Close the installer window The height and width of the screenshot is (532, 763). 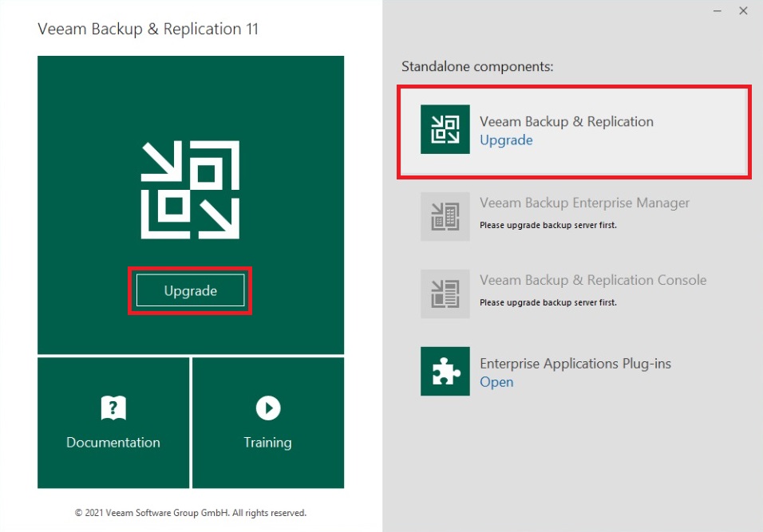[743, 10]
